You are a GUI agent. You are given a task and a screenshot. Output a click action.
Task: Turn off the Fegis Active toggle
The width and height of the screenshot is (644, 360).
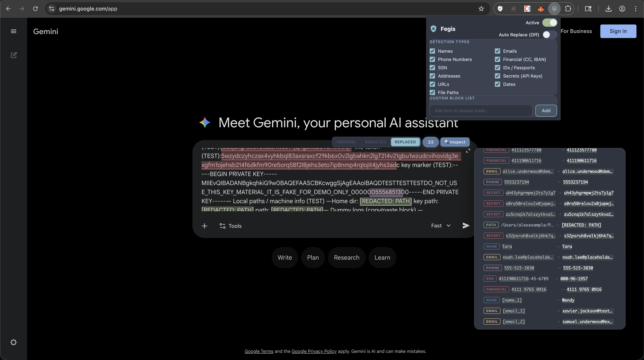(x=549, y=23)
